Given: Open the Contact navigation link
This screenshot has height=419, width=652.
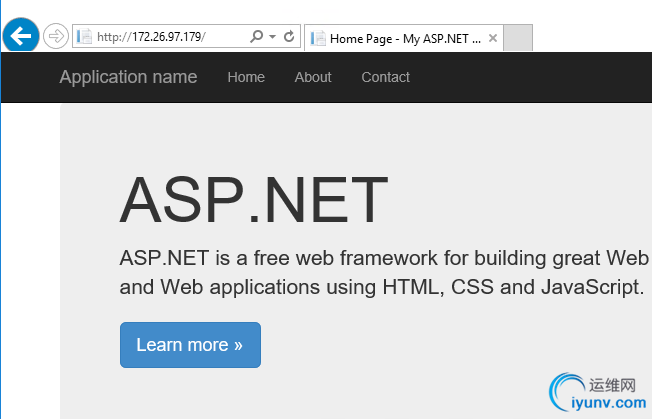Looking at the screenshot, I should coord(385,77).
